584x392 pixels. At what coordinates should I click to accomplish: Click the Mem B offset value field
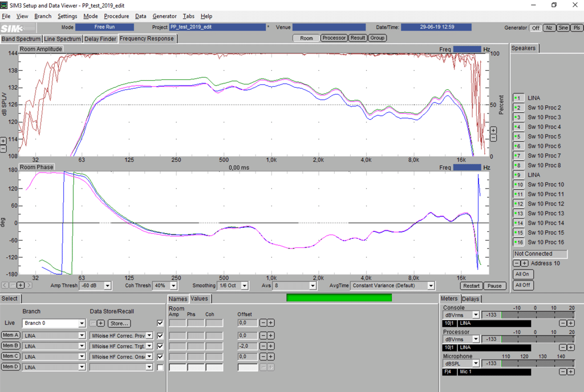coord(248,346)
